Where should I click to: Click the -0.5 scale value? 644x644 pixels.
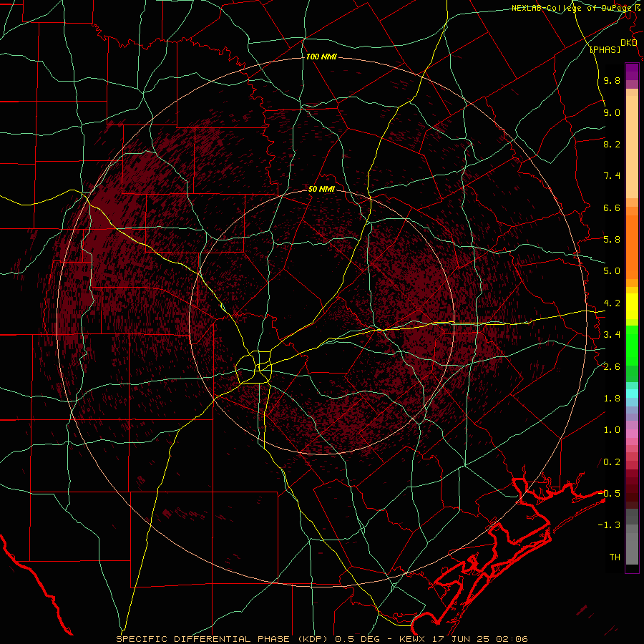pyautogui.click(x=609, y=494)
